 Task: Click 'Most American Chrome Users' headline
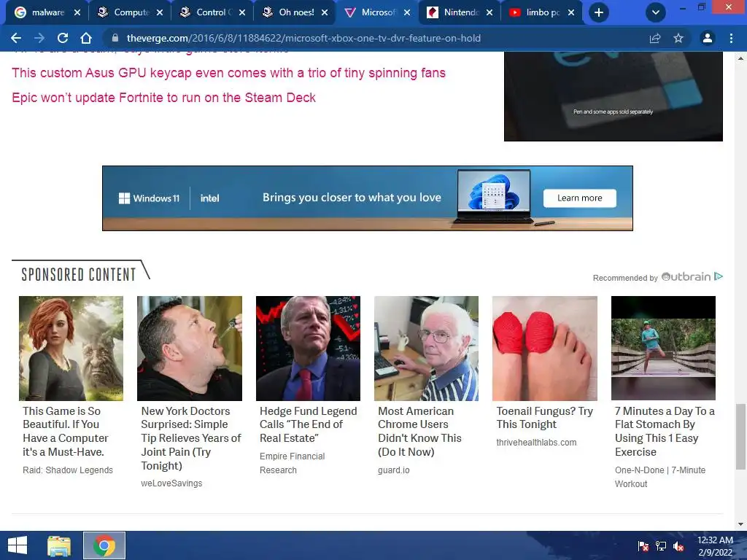pyautogui.click(x=419, y=432)
